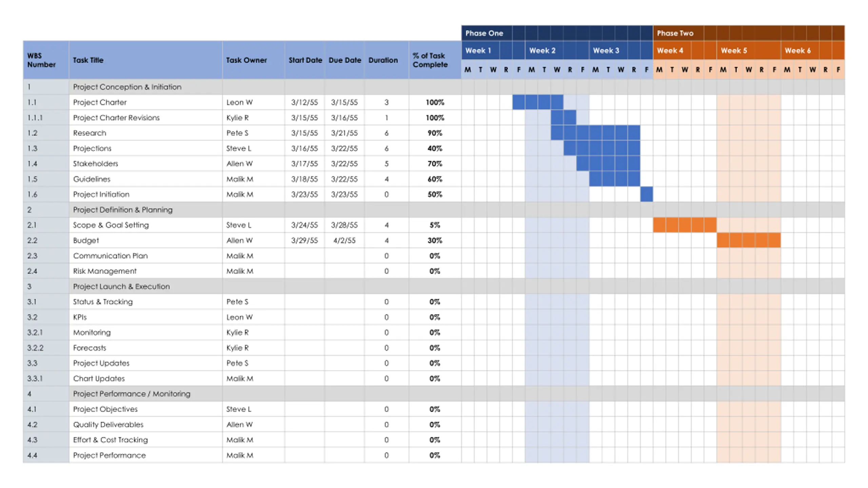Select Project Definition & Planning section row
The width and height of the screenshot is (868, 488).
[x=434, y=210]
